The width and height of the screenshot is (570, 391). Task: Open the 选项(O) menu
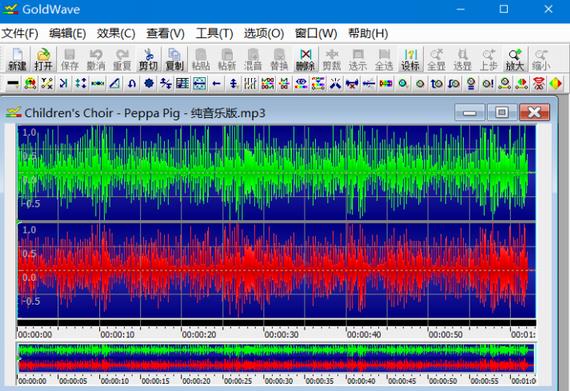tap(264, 33)
